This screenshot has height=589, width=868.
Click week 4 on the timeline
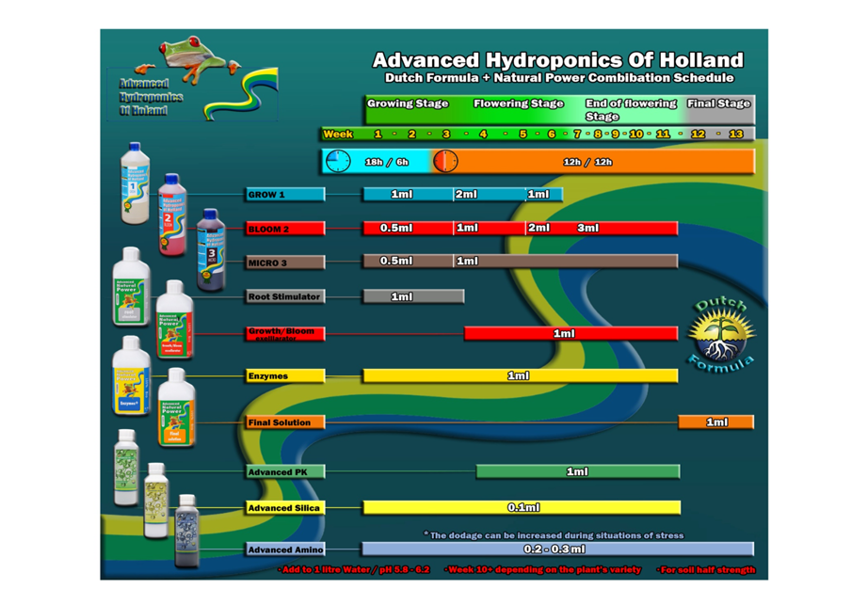[483, 134]
